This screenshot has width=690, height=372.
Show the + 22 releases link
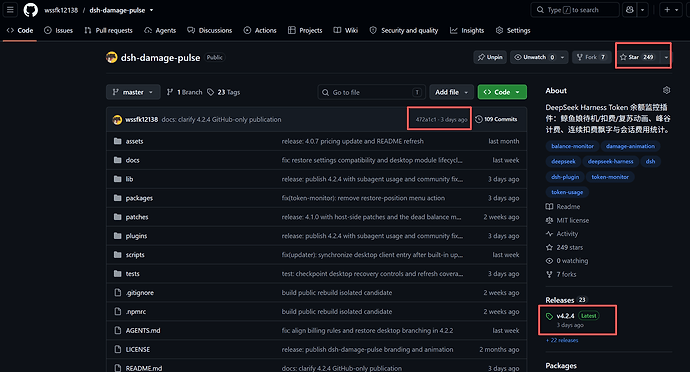pyautogui.click(x=562, y=340)
